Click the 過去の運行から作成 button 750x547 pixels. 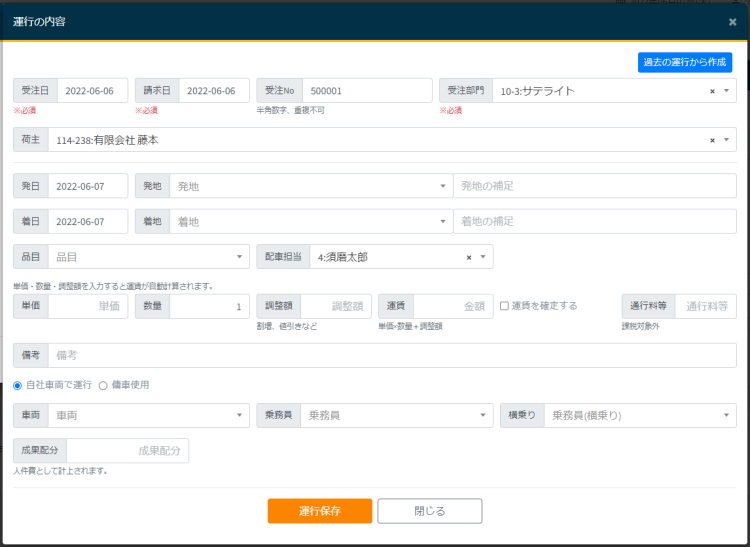(x=685, y=62)
